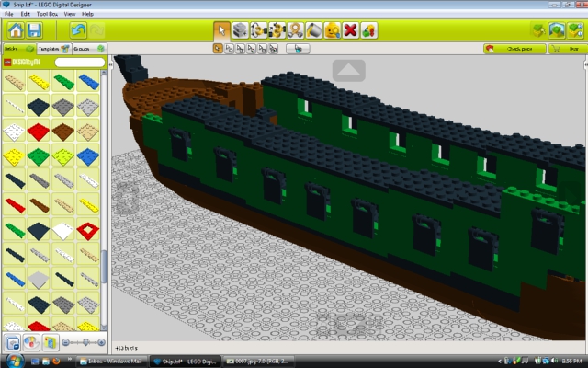This screenshot has width=588, height=368.
Task: Toggle the third palette view icon
Action: click(51, 342)
